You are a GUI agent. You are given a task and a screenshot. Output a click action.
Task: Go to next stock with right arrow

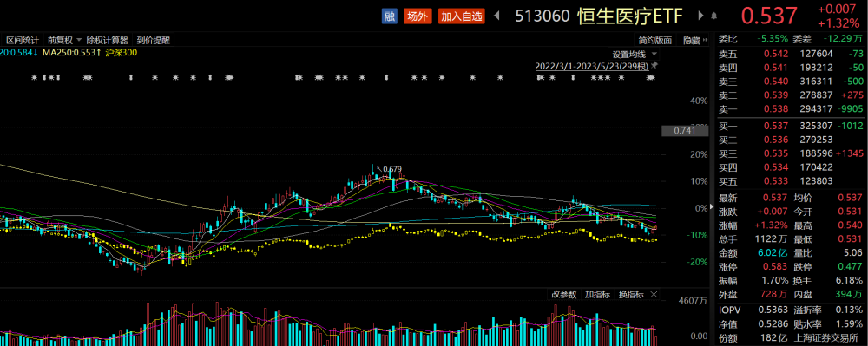click(701, 16)
